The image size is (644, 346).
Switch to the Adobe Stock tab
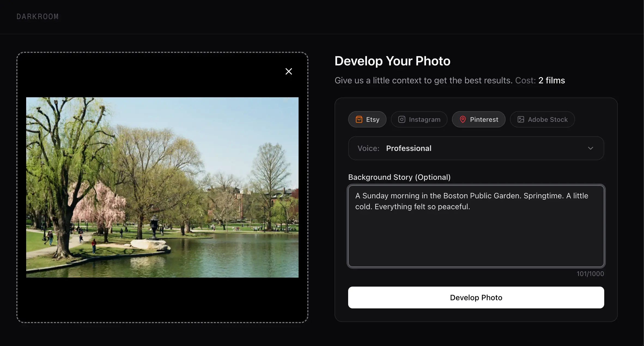point(542,119)
